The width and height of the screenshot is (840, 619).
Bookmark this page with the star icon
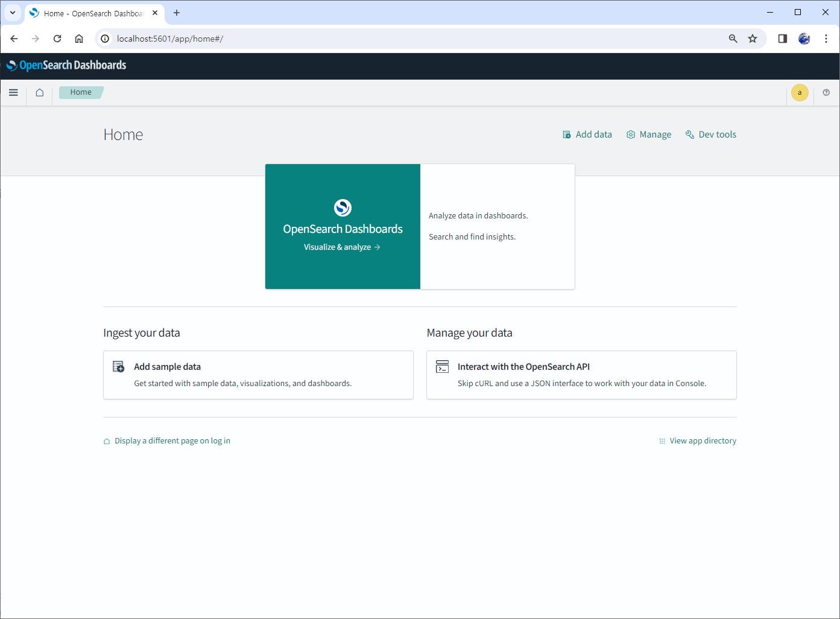point(753,39)
